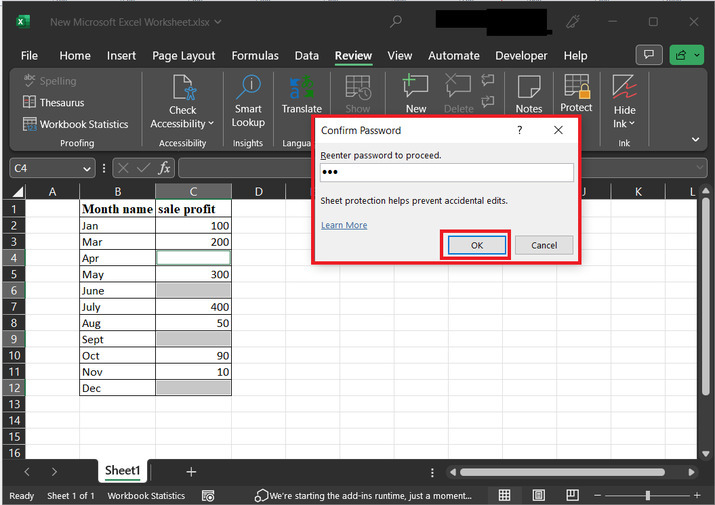Screen dimensions: 715x505
Task: Open the Thesaurus tool
Action: tap(61, 102)
